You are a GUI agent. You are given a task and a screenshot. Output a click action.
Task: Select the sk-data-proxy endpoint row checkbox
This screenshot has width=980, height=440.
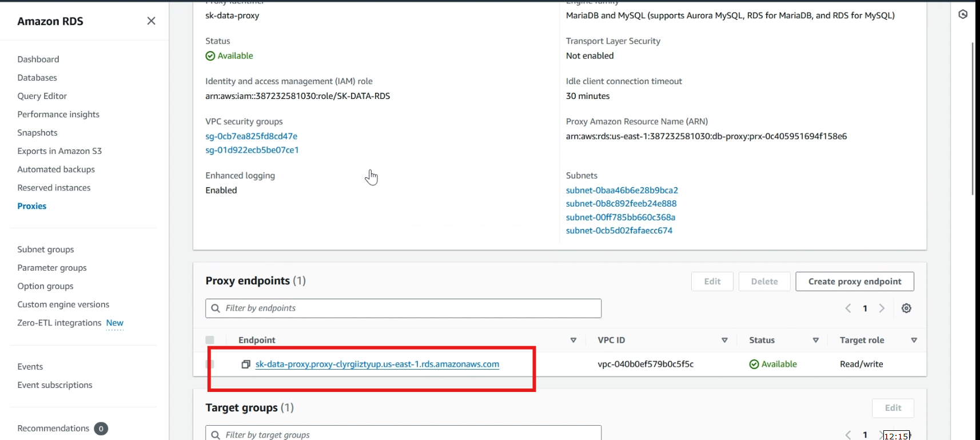click(210, 364)
